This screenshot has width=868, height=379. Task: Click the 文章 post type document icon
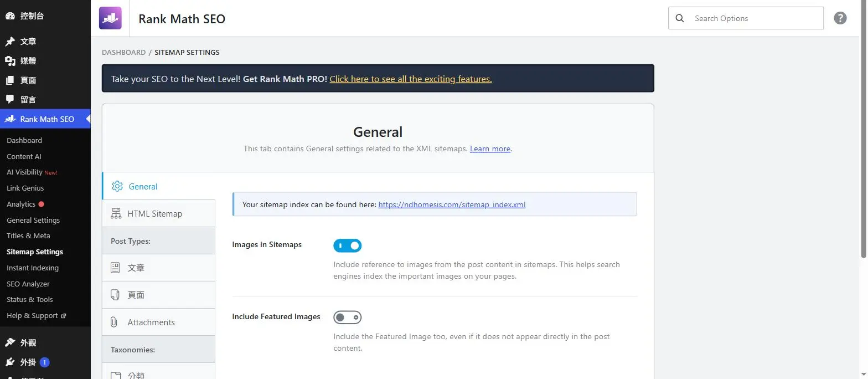(x=115, y=268)
